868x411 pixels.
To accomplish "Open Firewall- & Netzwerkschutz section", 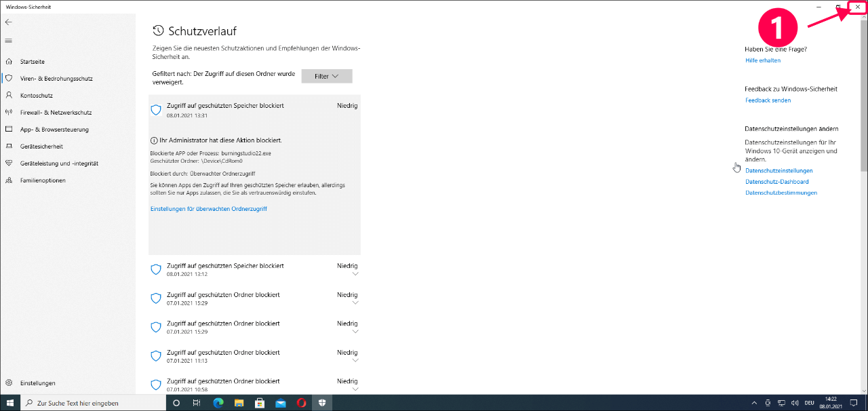I will pos(56,112).
